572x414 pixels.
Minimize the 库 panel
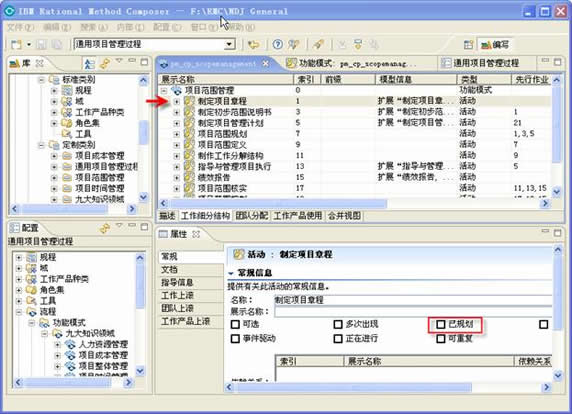[x=132, y=61]
